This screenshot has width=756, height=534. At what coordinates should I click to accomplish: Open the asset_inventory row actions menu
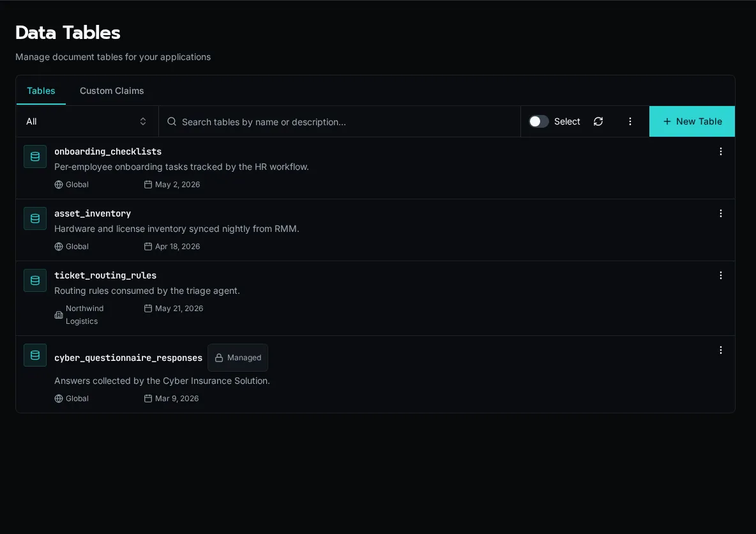coord(720,213)
